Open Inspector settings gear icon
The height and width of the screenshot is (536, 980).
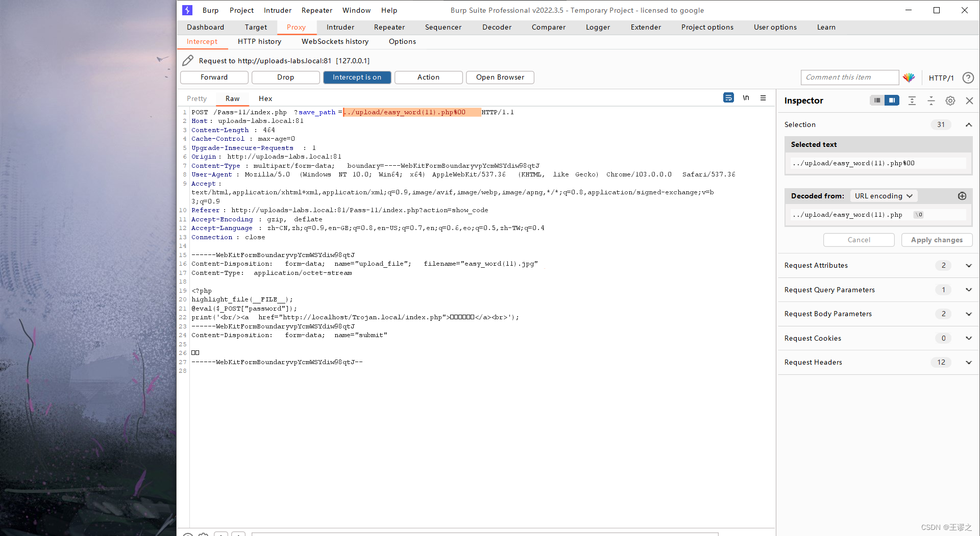[x=950, y=100]
